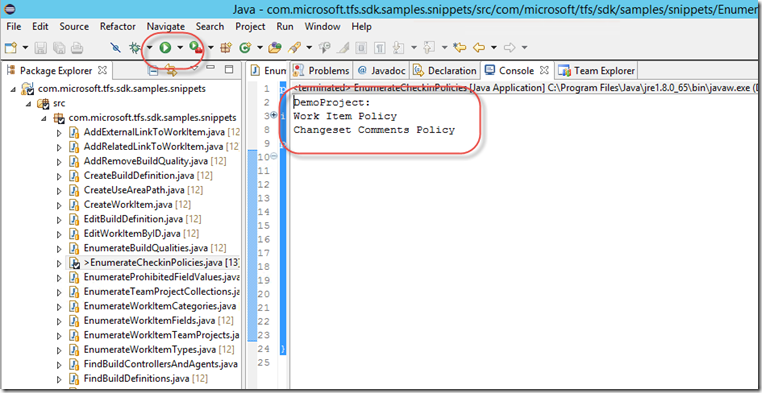Select the Enum editor tab
The width and height of the screenshot is (762, 393).
tap(268, 71)
